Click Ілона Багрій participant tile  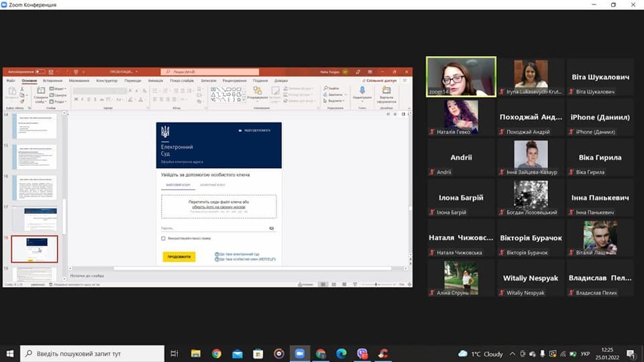(461, 197)
